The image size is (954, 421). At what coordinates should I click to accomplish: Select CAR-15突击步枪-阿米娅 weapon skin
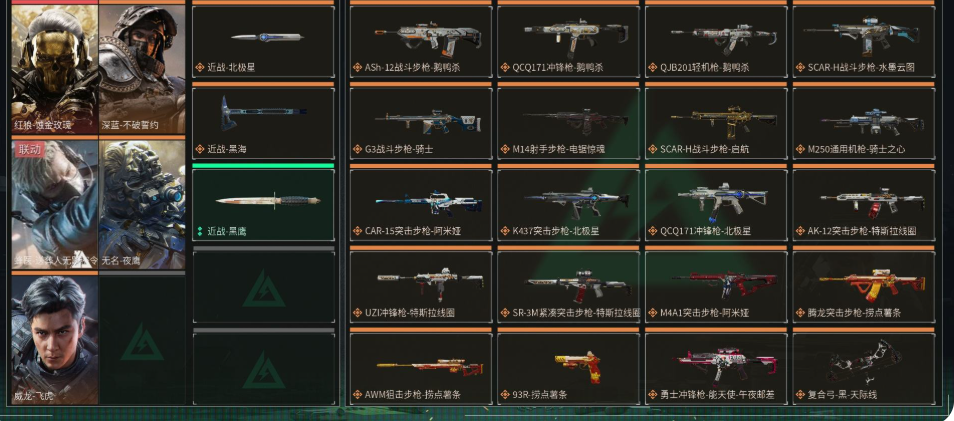tap(420, 205)
